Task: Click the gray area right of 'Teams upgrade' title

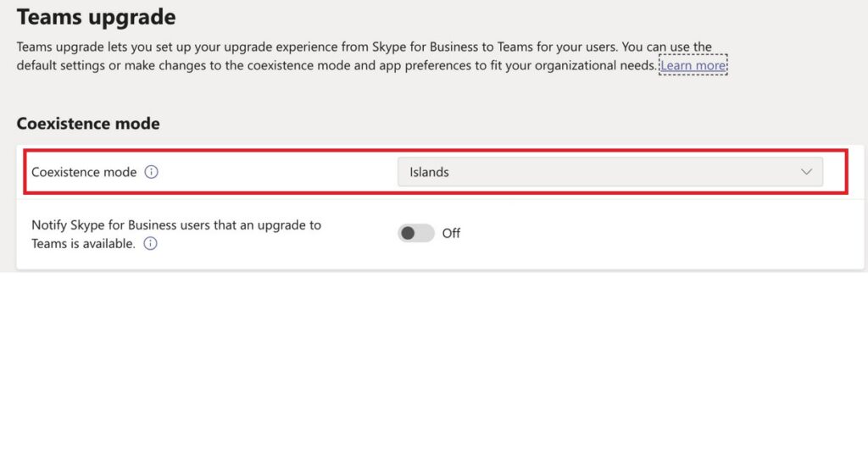Action: pyautogui.click(x=509, y=16)
